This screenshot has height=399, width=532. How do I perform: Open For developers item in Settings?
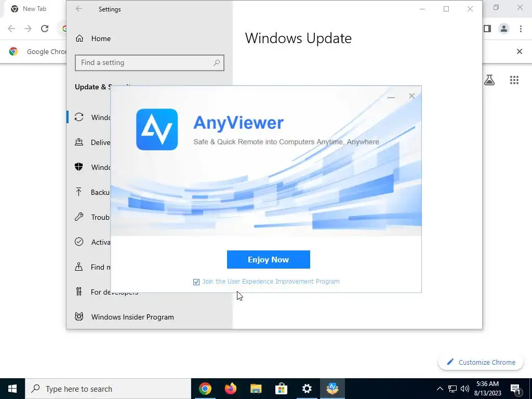click(x=107, y=292)
